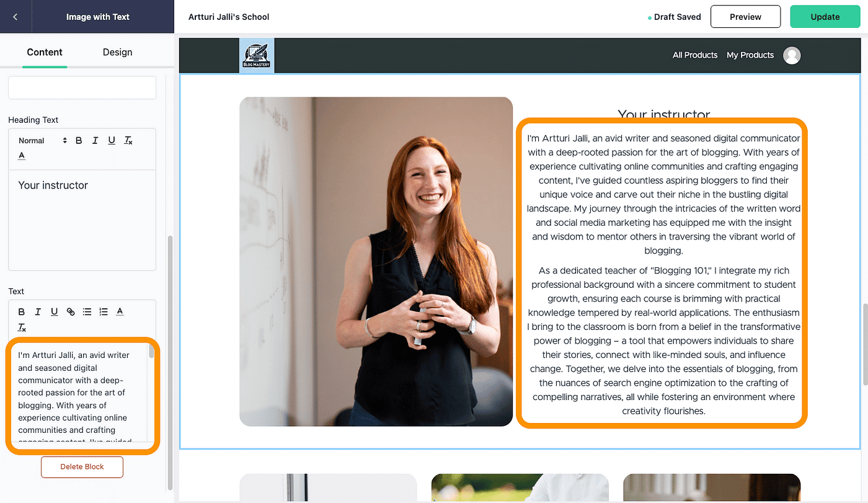Open My Products in the site header
This screenshot has height=503, width=868.
click(750, 55)
